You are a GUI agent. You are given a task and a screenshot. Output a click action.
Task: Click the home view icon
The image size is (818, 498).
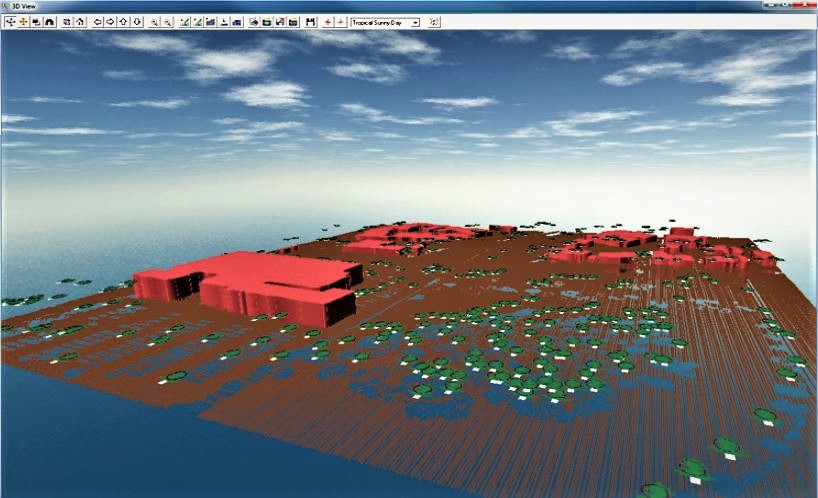[49, 21]
